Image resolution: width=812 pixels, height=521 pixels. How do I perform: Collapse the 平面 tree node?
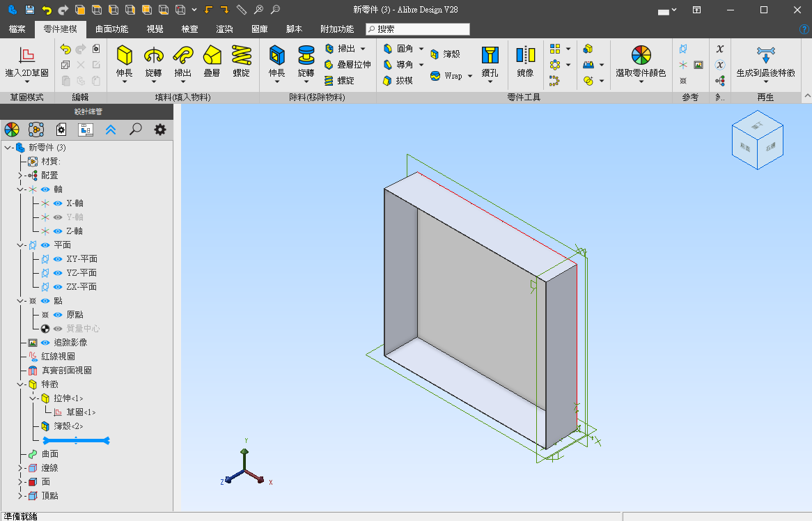click(19, 245)
